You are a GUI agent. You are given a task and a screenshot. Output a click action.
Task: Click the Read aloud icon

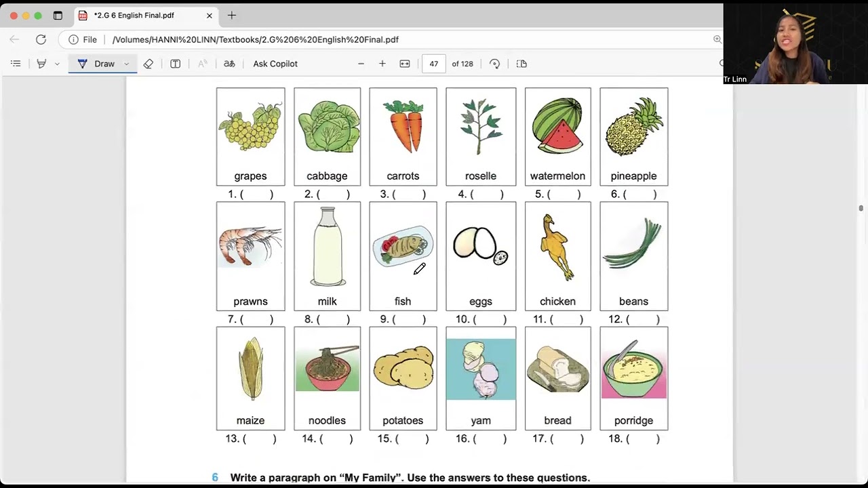202,64
